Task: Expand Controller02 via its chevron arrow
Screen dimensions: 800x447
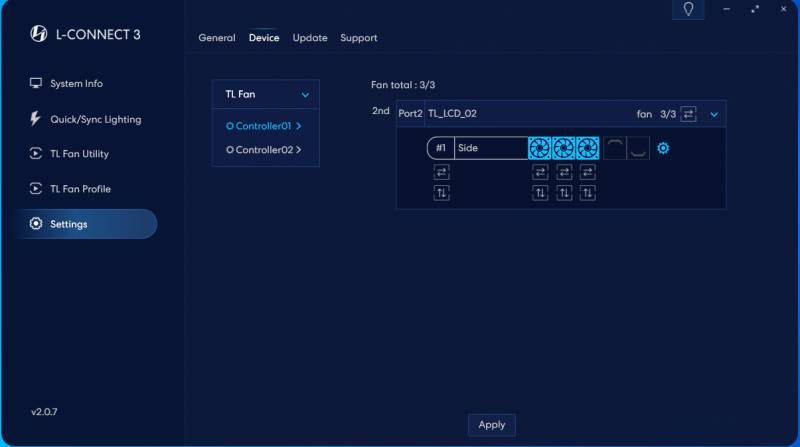Action: [x=298, y=150]
